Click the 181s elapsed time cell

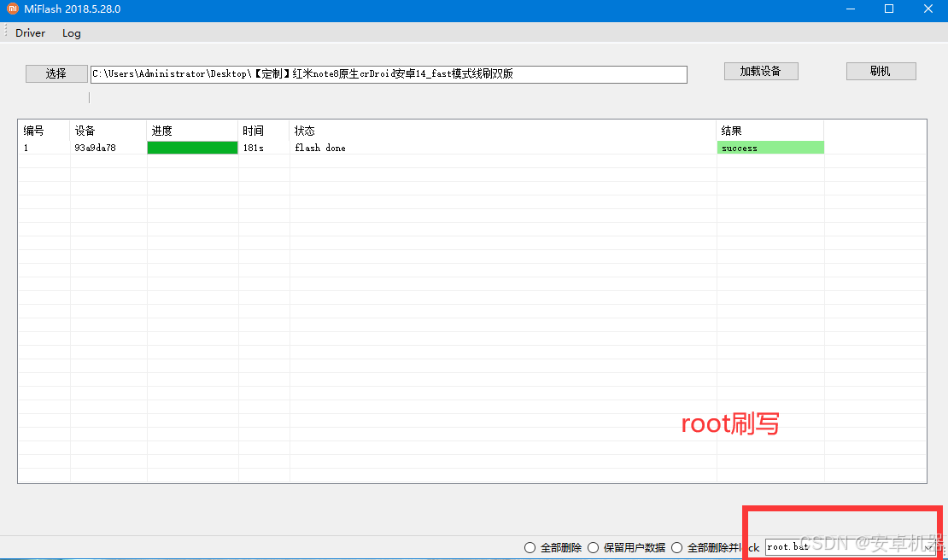pos(254,148)
